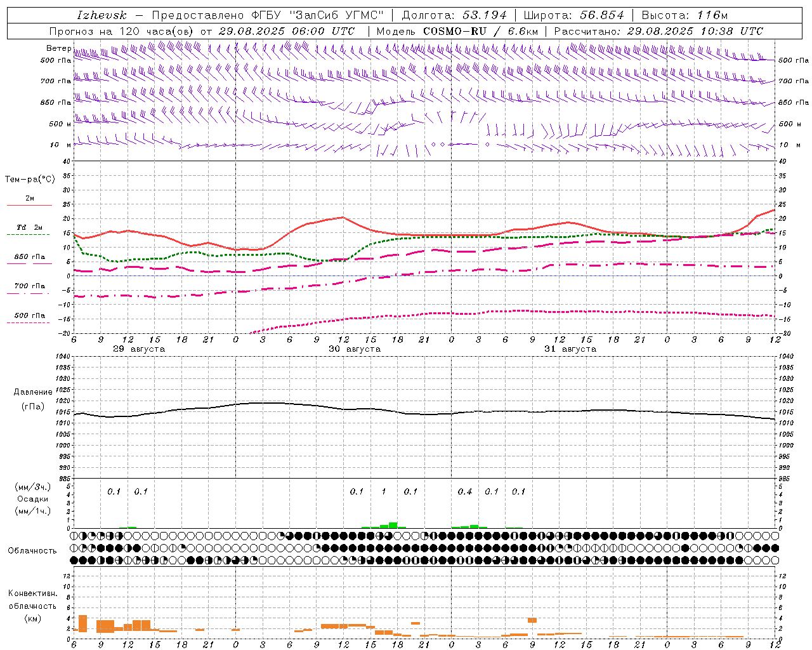This screenshot has width=812, height=650.
Task: Click the (мм/3ч.) precipitation unit label
Action: (33, 487)
